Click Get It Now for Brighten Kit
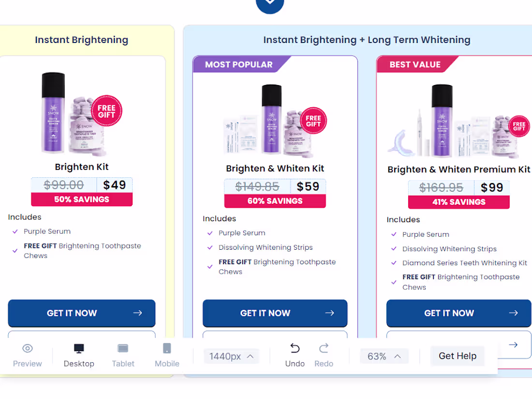The image size is (532, 399). click(x=82, y=313)
